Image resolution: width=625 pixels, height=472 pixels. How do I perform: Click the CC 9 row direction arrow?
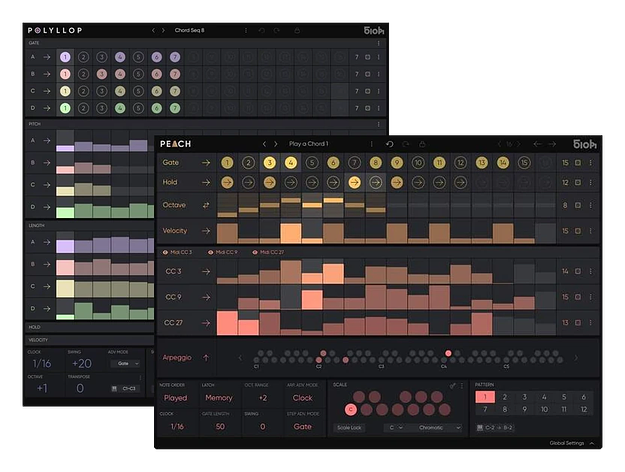click(206, 297)
